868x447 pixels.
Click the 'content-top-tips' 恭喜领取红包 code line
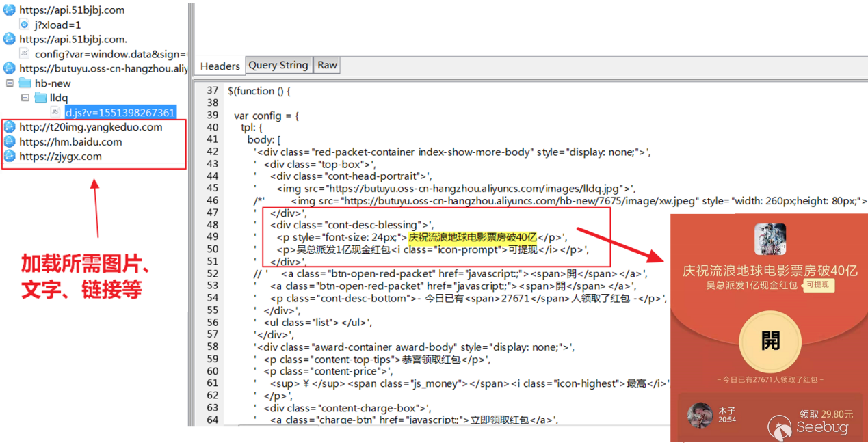372,360
